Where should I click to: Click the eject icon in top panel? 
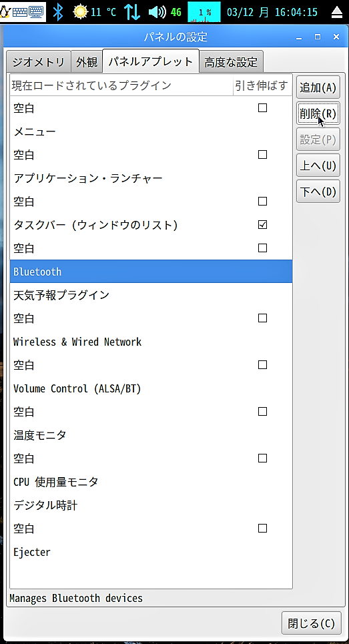pyautogui.click(x=337, y=12)
